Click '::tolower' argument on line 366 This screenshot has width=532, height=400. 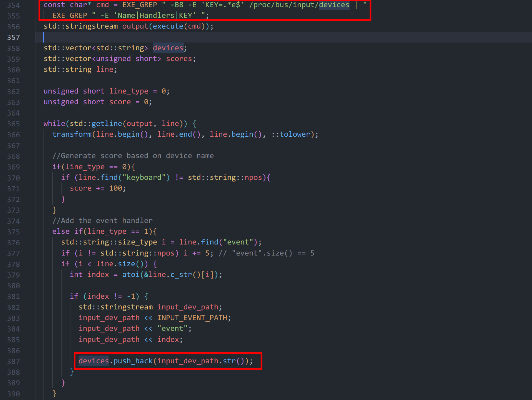click(291, 134)
